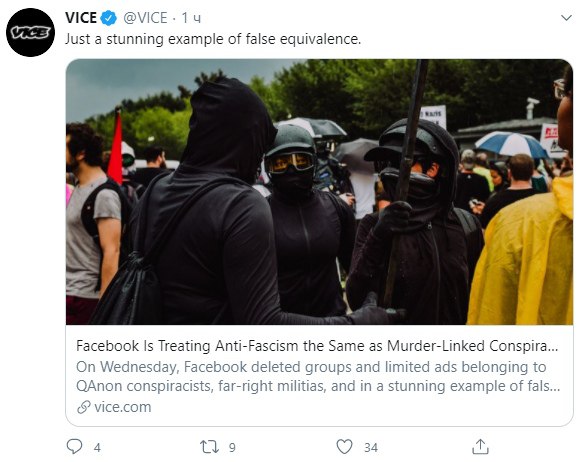
Task: Open the tweet options chevron menu
Action: 566,18
